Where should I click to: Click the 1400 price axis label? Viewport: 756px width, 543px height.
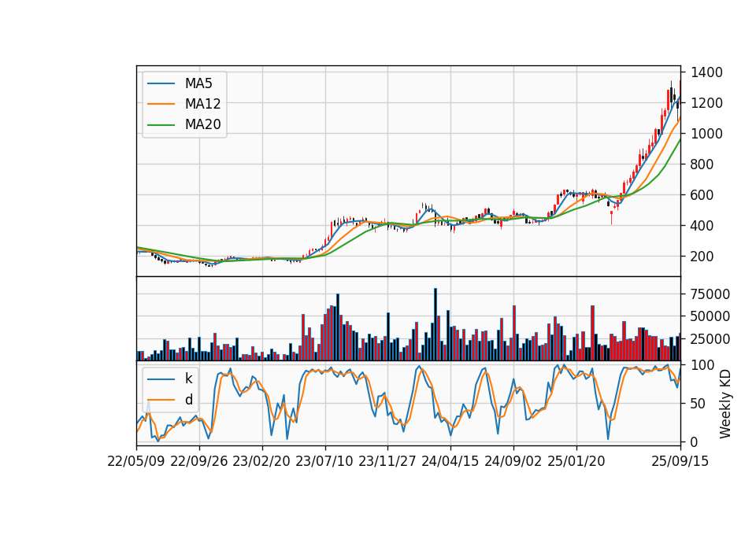tap(707, 72)
